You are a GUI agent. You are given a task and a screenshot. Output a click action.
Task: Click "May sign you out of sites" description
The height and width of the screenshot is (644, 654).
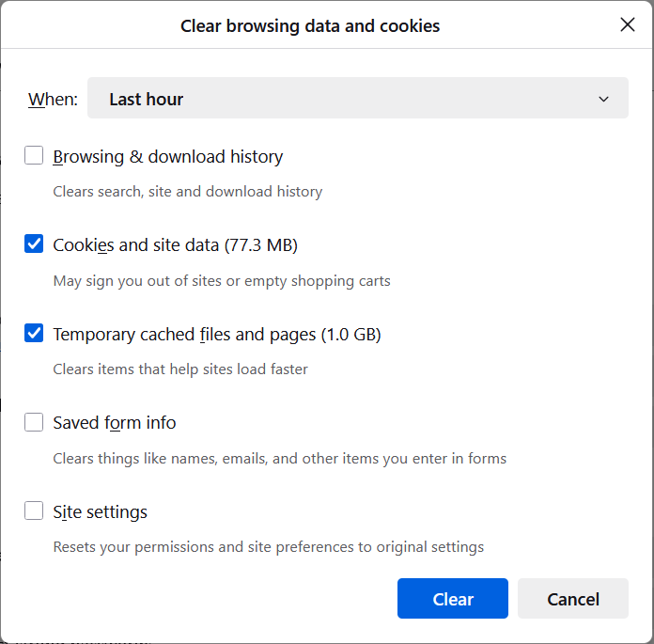click(x=222, y=281)
